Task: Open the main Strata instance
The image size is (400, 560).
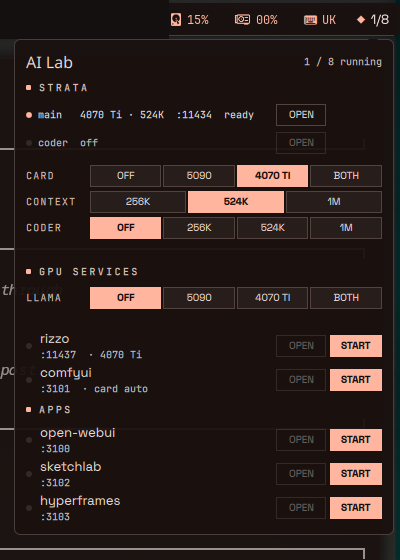Action: (x=301, y=115)
